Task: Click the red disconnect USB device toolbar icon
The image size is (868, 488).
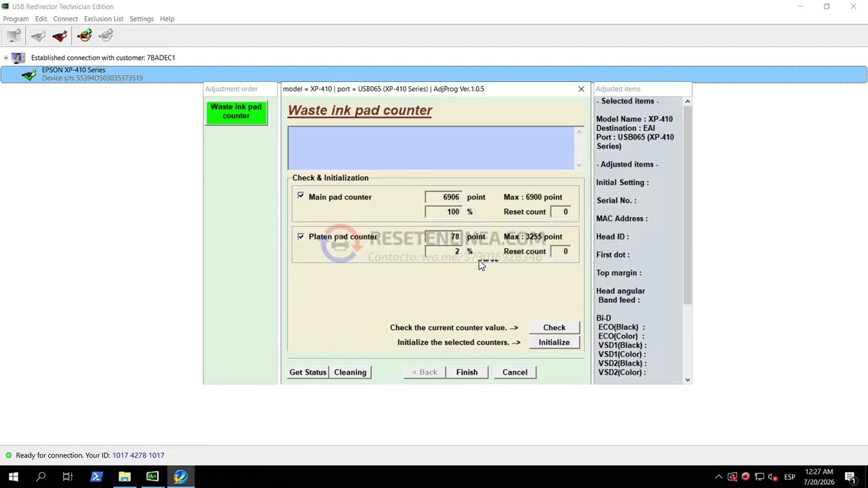Action: point(60,35)
